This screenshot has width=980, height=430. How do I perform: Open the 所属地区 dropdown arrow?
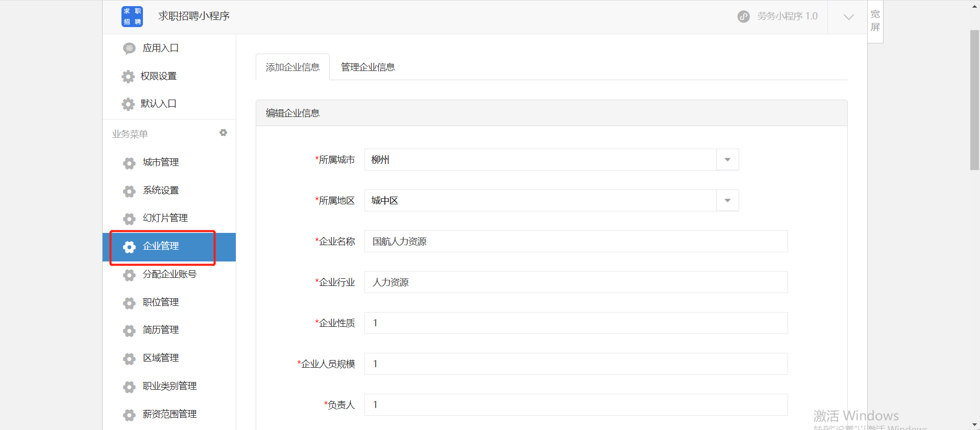pyautogui.click(x=728, y=201)
